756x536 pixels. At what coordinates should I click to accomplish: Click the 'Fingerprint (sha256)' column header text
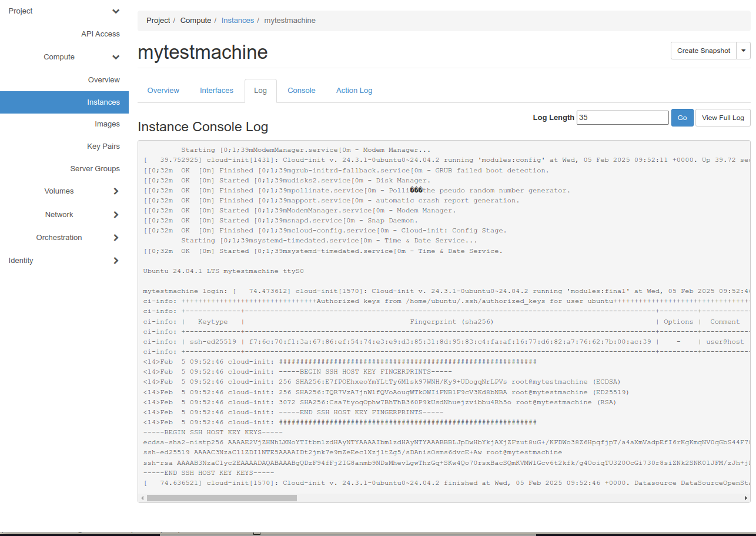pyautogui.click(x=451, y=322)
